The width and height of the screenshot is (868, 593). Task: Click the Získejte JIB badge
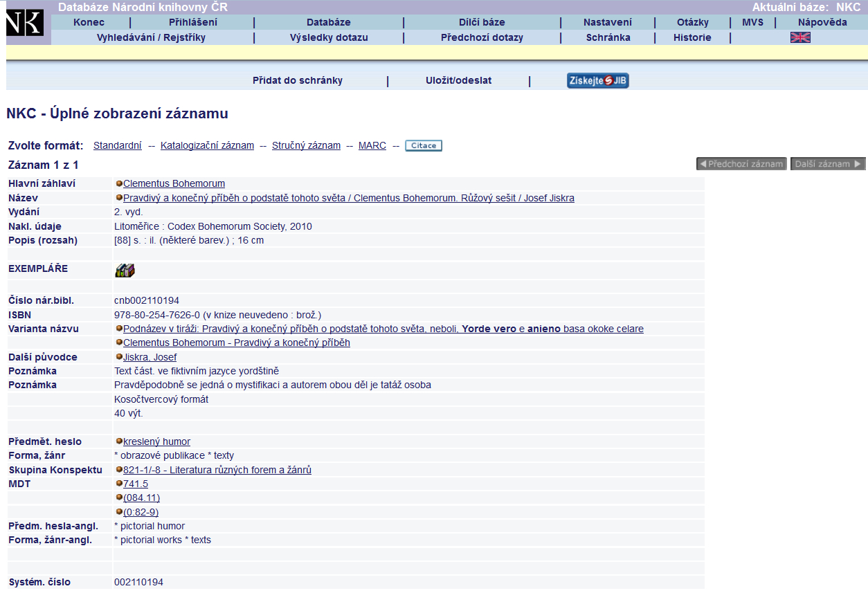pyautogui.click(x=597, y=81)
